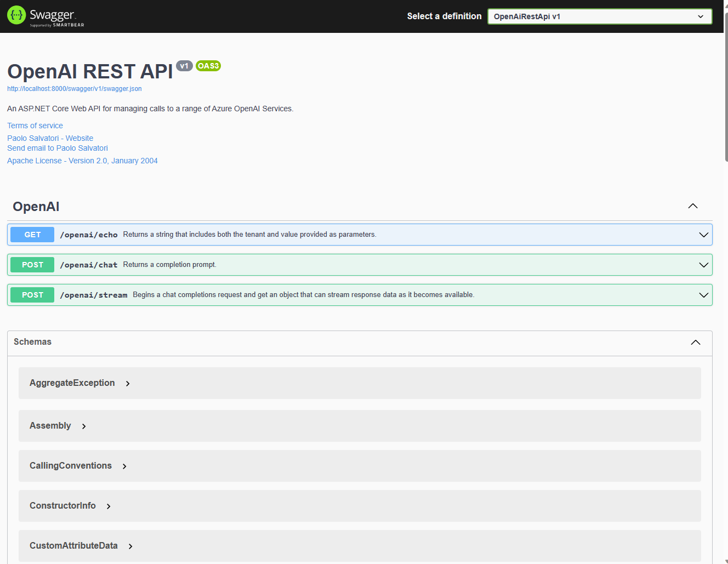The height and width of the screenshot is (564, 728).
Task: Click the OAS3 badge
Action: pyautogui.click(x=208, y=66)
